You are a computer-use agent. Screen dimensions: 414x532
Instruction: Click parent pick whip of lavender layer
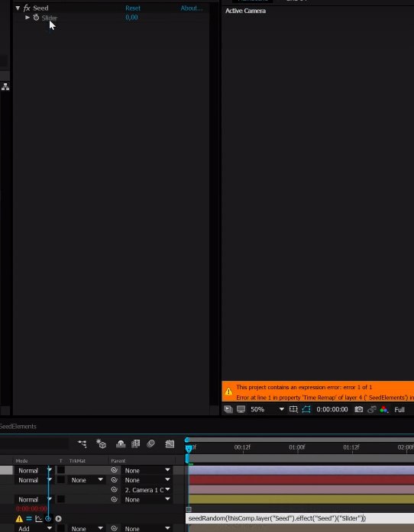click(114, 470)
